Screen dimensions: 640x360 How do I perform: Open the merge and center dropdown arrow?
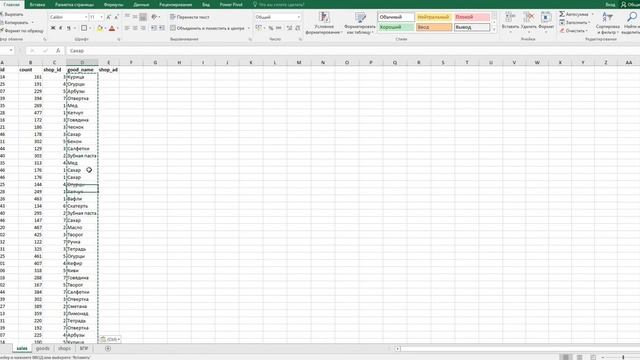click(249, 28)
